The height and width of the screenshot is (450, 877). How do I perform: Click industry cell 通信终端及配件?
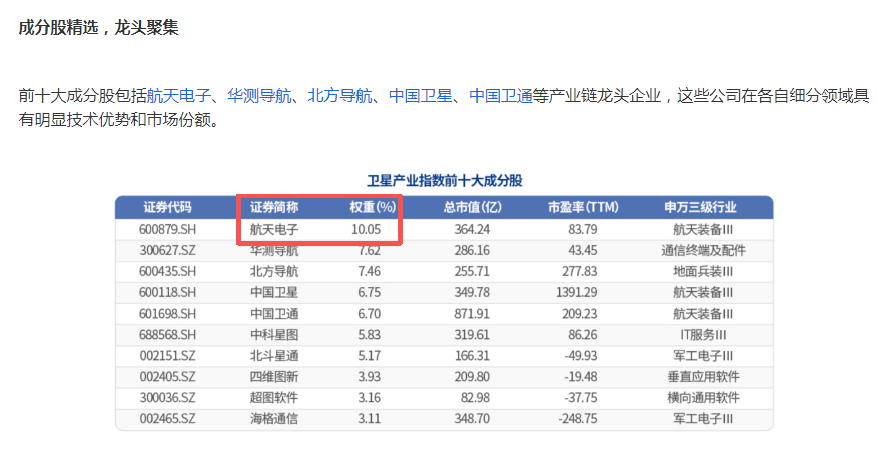pos(704,250)
